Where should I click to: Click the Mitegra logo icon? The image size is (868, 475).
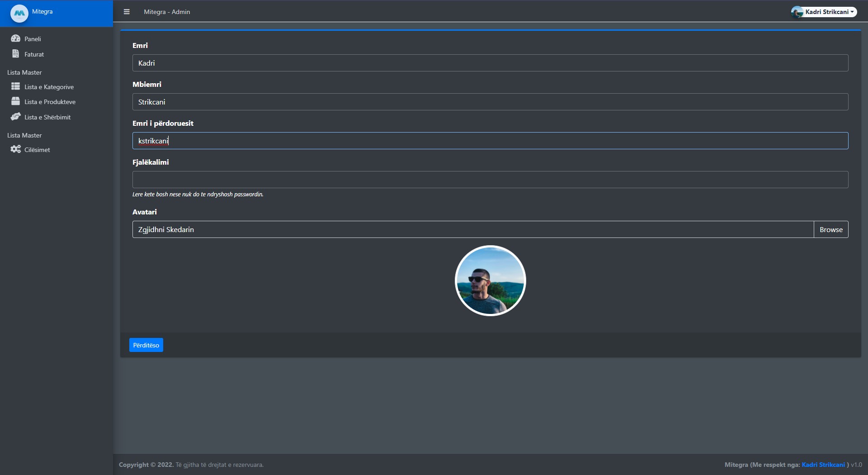pyautogui.click(x=19, y=13)
